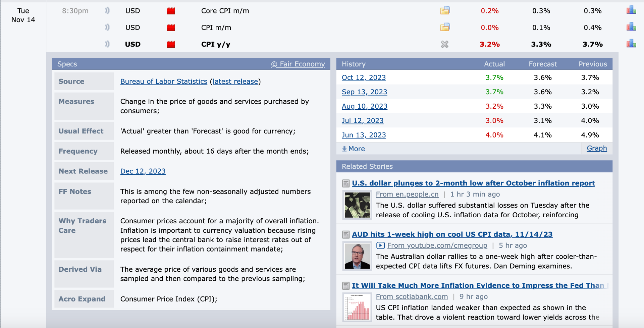The image size is (644, 328).
Task: Open AUD hits 1-week high headline
Action: 452,234
